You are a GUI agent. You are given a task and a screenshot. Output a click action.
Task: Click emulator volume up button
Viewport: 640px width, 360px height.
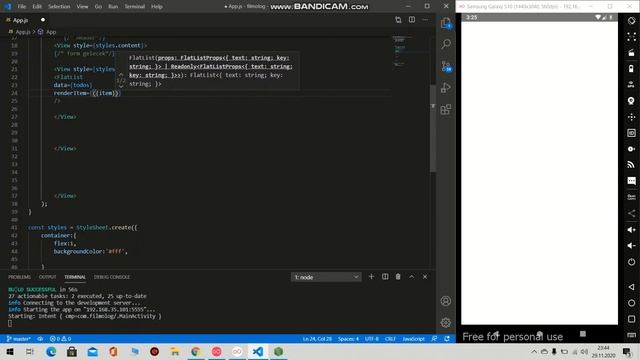coord(631,230)
